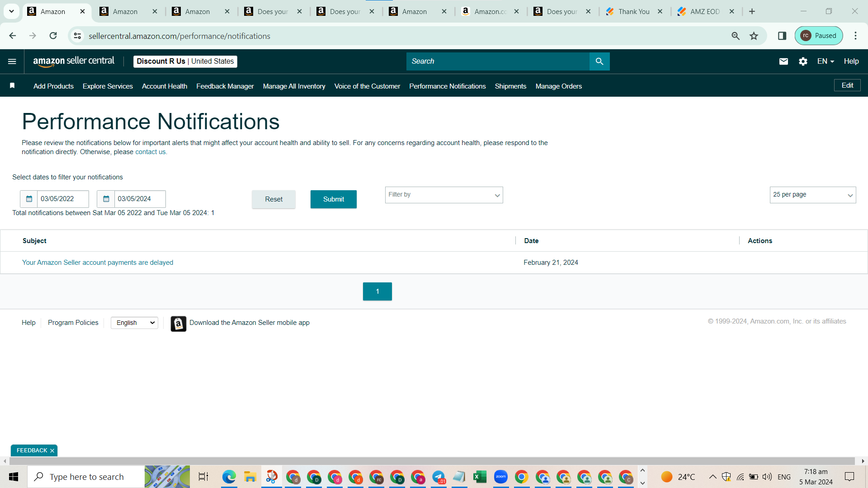Open the start date calendar picker
The height and width of the screenshot is (488, 868).
(29, 199)
